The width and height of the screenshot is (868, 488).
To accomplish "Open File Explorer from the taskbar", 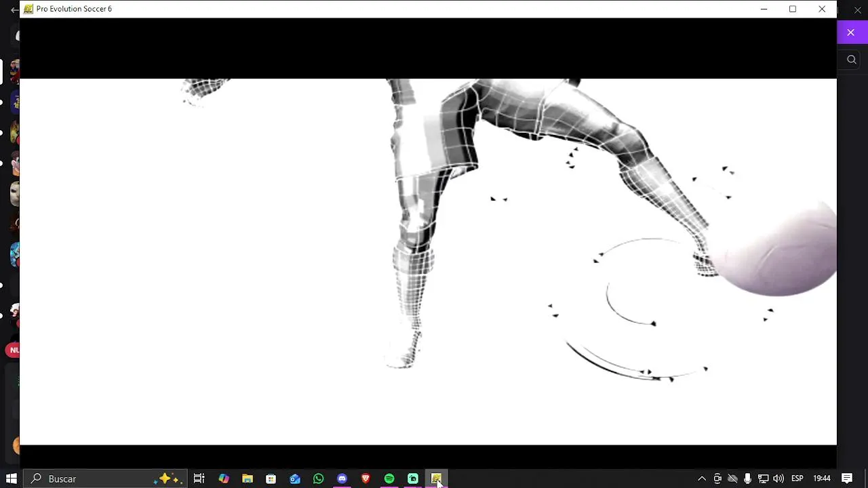I will click(x=248, y=479).
